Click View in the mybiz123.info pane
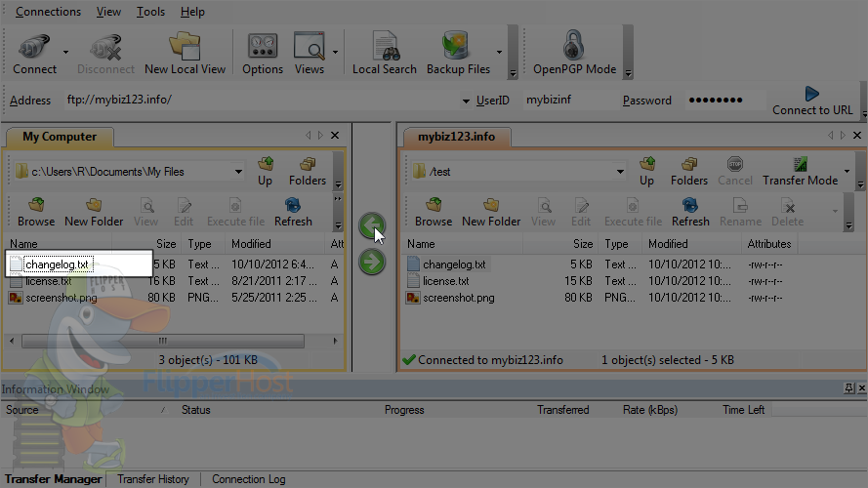Viewport: 868px width, 488px height. [x=543, y=213]
